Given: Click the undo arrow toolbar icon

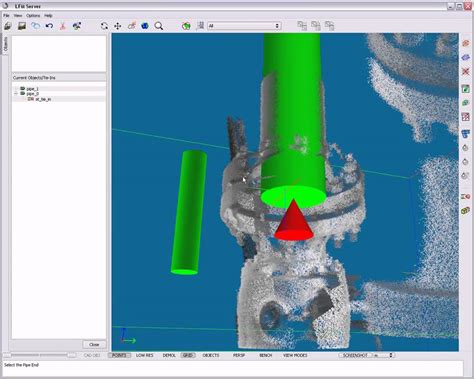Looking at the screenshot, I should tap(49, 26).
